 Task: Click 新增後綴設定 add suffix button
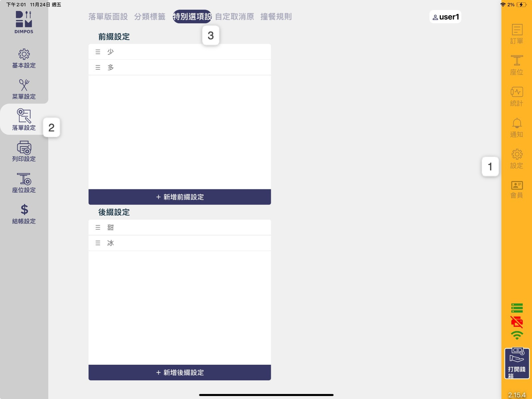(x=180, y=372)
